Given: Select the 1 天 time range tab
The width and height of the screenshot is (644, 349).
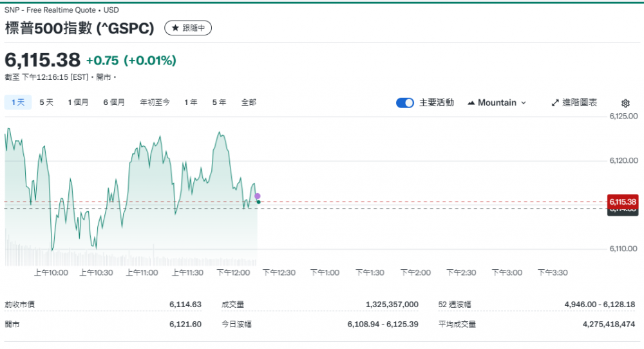Looking at the screenshot, I should 18,102.
